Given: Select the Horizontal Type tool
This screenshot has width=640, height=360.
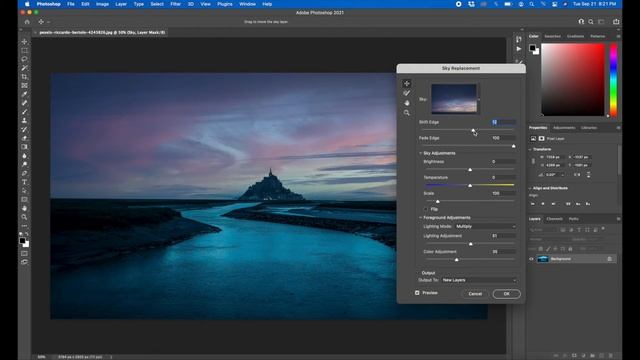Looking at the screenshot, I should point(24,182).
